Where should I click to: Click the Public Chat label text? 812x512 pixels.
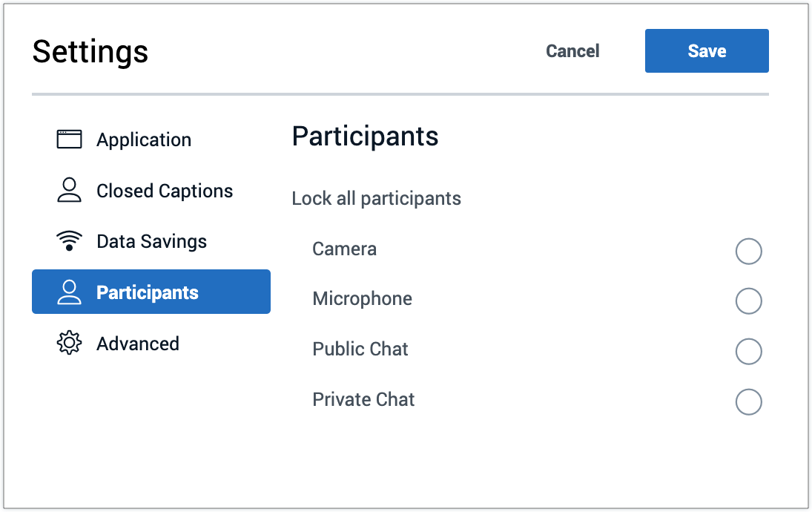(x=360, y=349)
